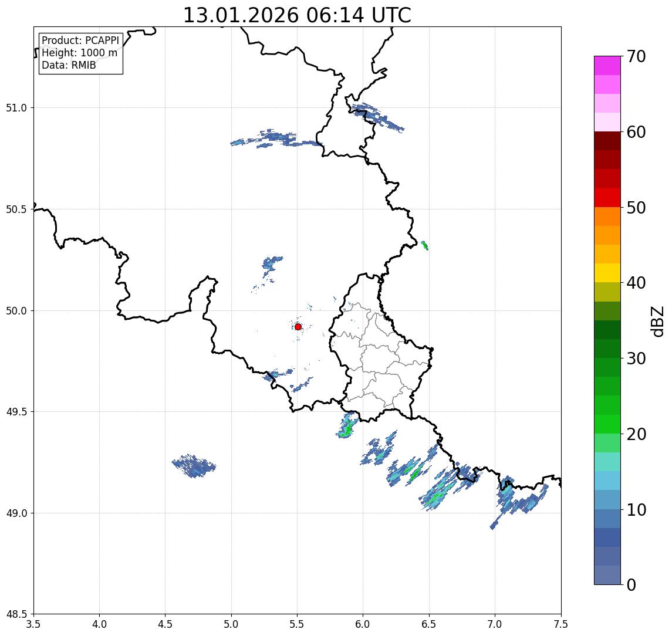Click the 50.0 latitude axis label
672x636 pixels.
coord(16,311)
